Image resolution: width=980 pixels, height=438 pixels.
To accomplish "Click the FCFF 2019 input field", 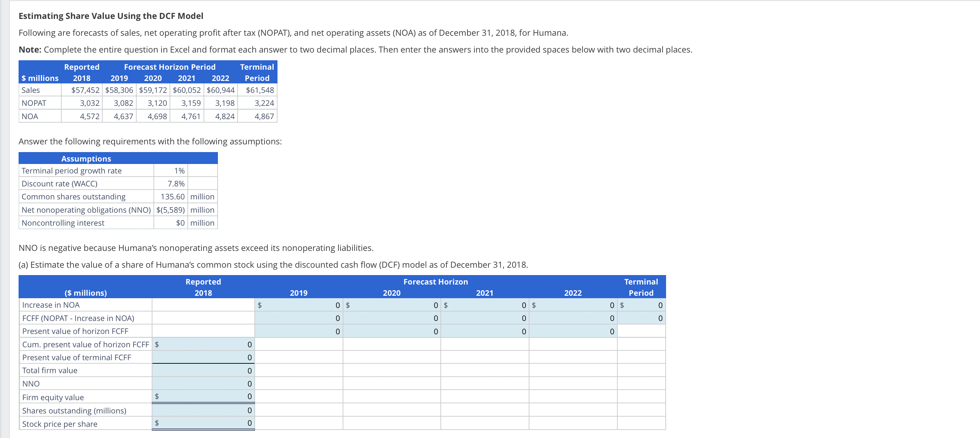I will pos(300,318).
